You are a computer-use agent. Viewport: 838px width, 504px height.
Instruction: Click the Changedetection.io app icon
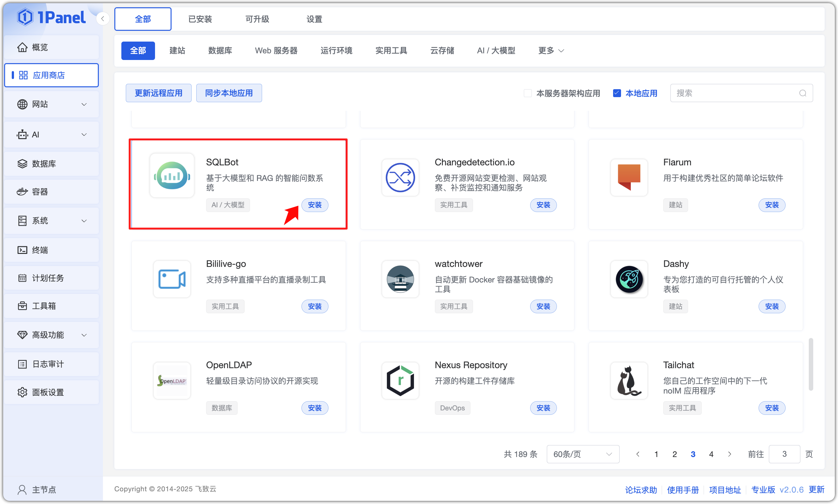point(400,178)
